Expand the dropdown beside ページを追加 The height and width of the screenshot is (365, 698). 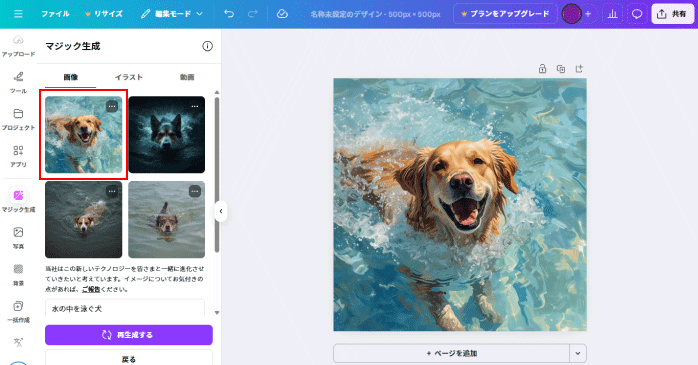point(578,353)
